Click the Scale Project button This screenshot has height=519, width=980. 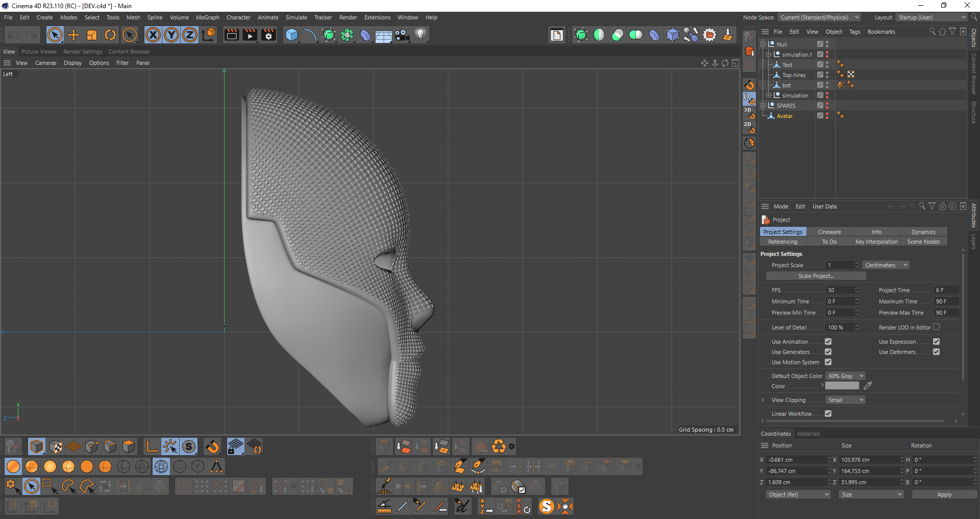pyautogui.click(x=816, y=276)
